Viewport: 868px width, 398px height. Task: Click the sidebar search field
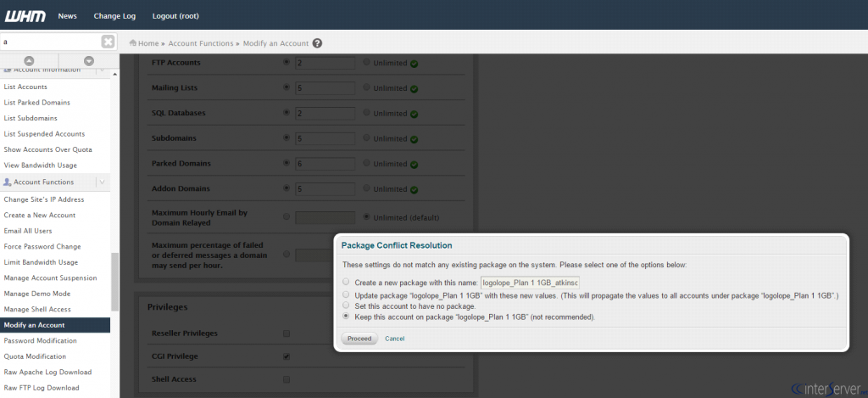click(51, 42)
